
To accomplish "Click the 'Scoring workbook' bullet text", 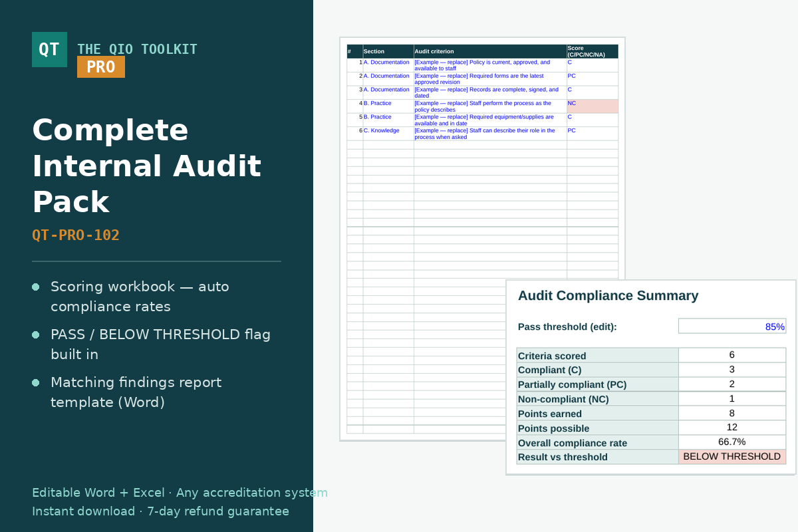I will (x=140, y=297).
